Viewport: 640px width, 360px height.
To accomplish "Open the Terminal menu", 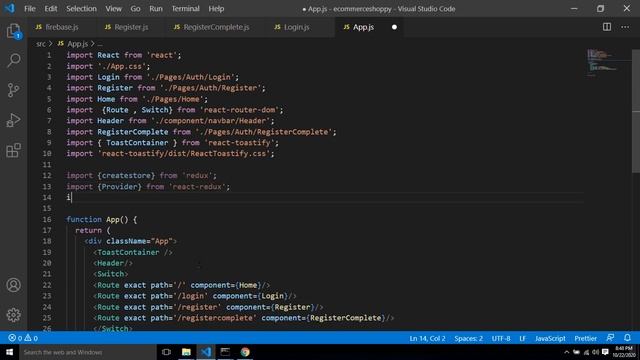I will [185, 9].
